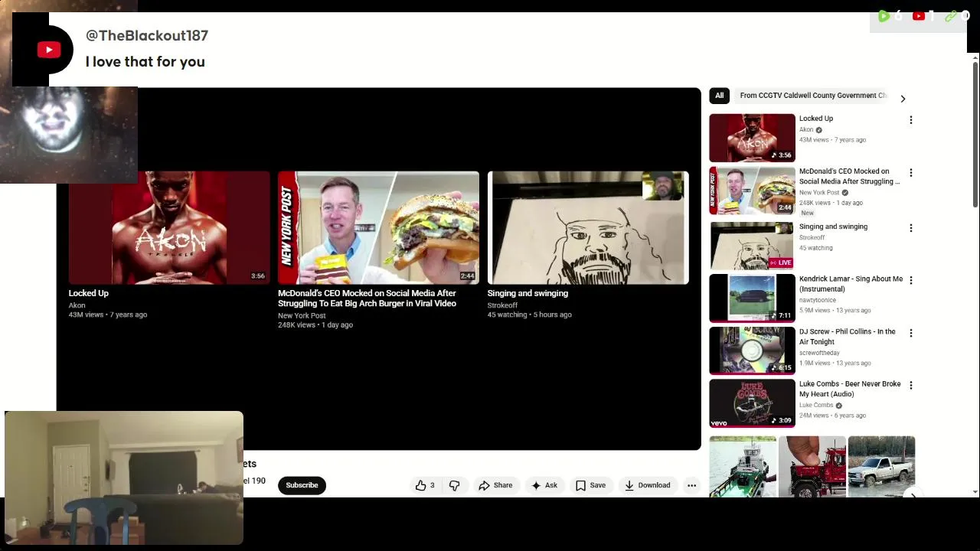Viewport: 980px width, 551px height.
Task: Select the All filter chip
Action: 719,96
